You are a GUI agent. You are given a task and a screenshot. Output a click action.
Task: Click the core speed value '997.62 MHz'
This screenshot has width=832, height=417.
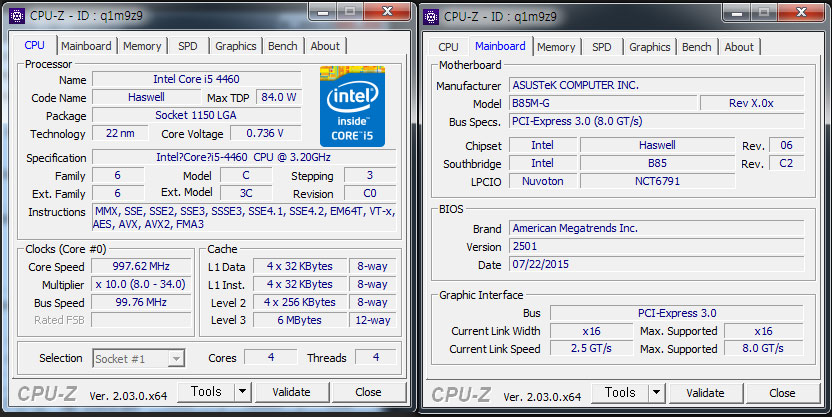point(141,266)
